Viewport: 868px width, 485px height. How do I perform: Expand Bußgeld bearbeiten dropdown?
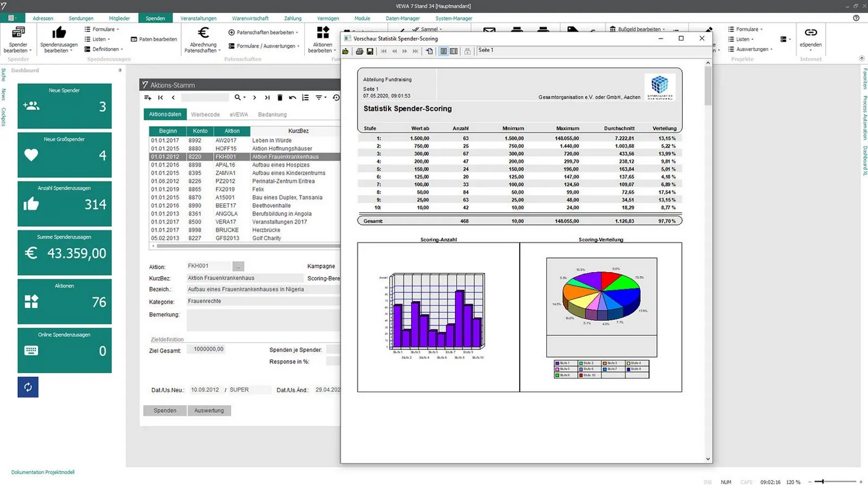(x=637, y=30)
